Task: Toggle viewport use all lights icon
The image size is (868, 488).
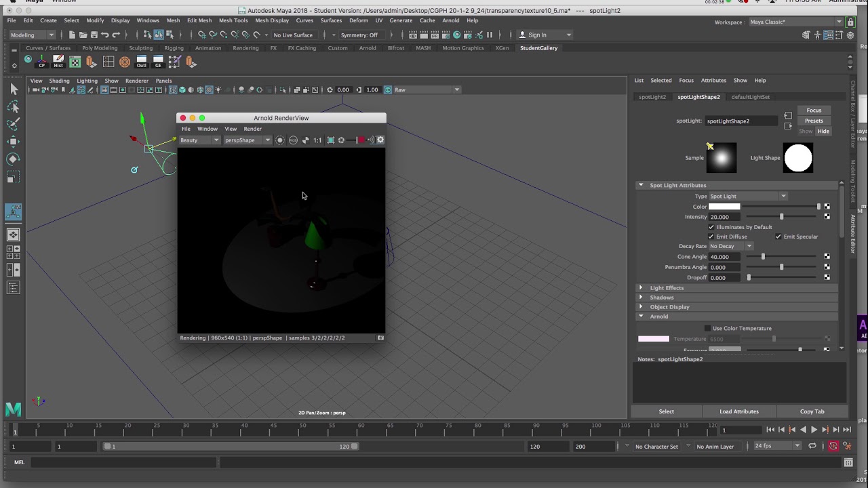Action: [218, 90]
